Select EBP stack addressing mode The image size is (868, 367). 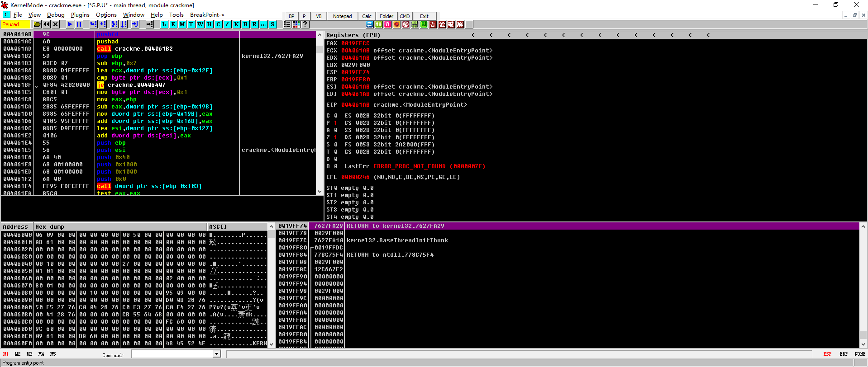coord(844,354)
